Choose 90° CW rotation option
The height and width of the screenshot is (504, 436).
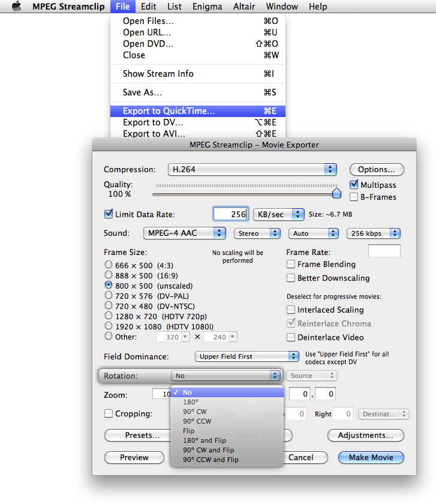pos(227,412)
